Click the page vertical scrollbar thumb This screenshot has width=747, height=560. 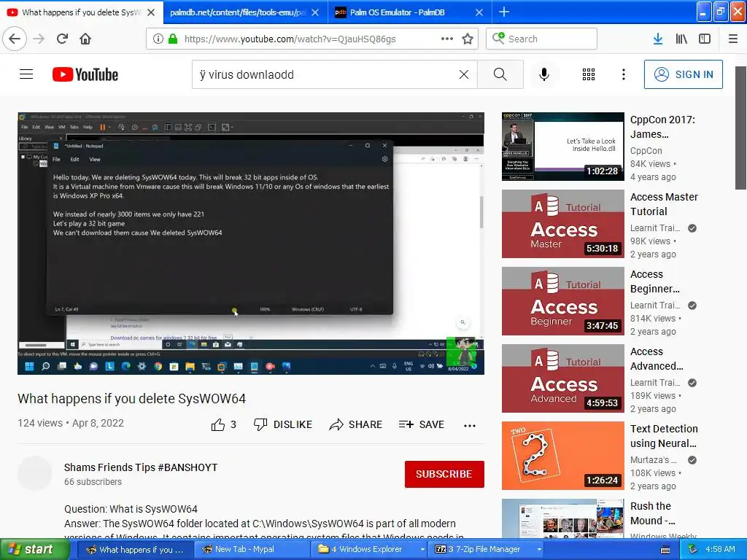point(741,128)
